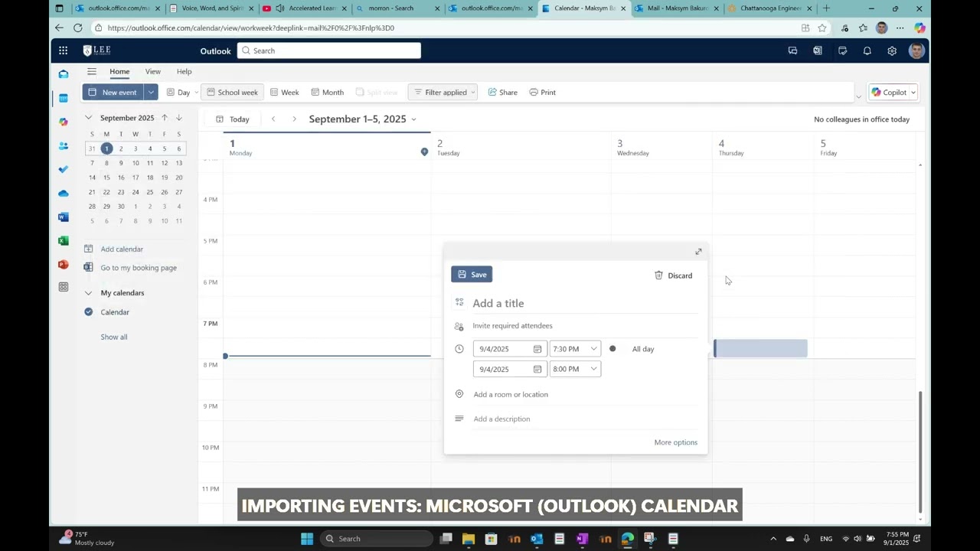Open the View ribbon tab
Viewport: 980px width, 551px height.
pyautogui.click(x=153, y=71)
